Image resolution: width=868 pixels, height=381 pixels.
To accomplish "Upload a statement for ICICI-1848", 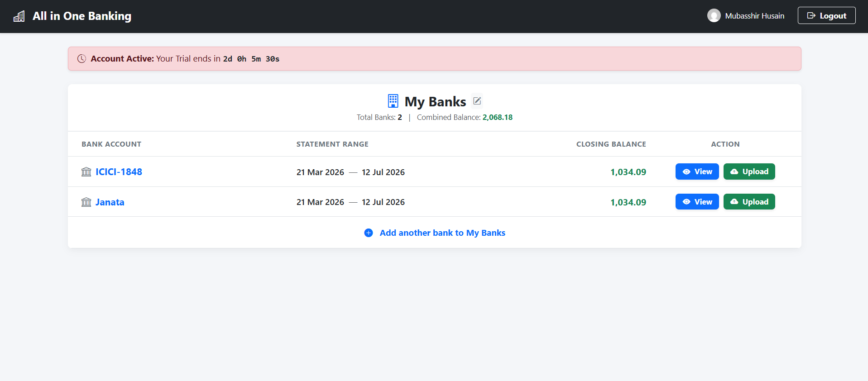I will (x=749, y=171).
